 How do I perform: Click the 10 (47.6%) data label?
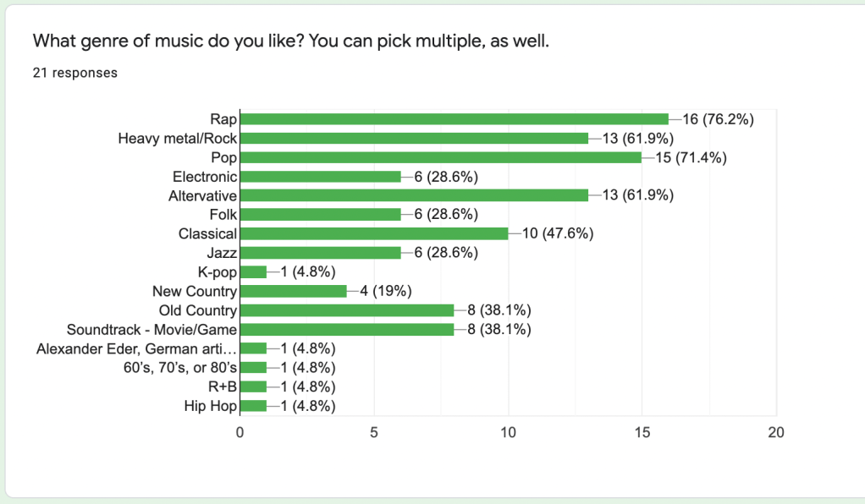pos(557,233)
